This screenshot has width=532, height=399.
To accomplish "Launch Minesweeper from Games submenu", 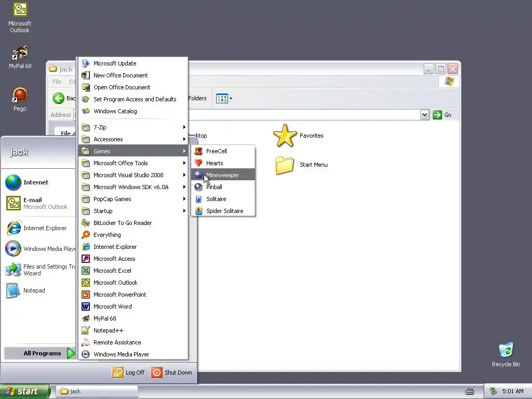I will [223, 175].
